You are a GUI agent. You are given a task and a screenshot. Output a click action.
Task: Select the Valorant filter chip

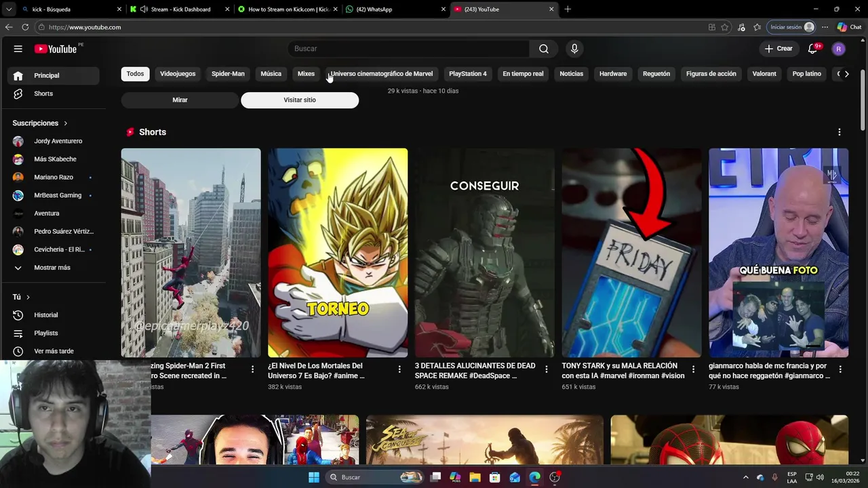tap(764, 74)
